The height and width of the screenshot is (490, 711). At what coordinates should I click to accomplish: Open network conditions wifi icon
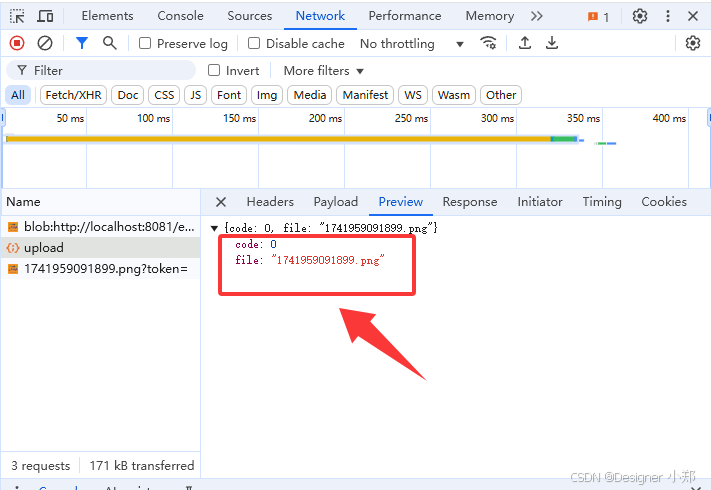tap(488, 43)
